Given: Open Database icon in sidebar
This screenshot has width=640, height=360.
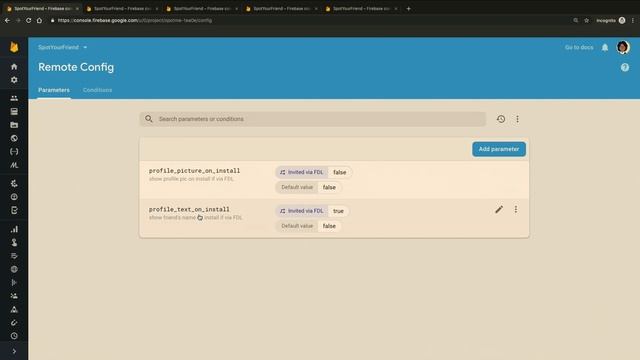Looking at the screenshot, I should [14, 111].
